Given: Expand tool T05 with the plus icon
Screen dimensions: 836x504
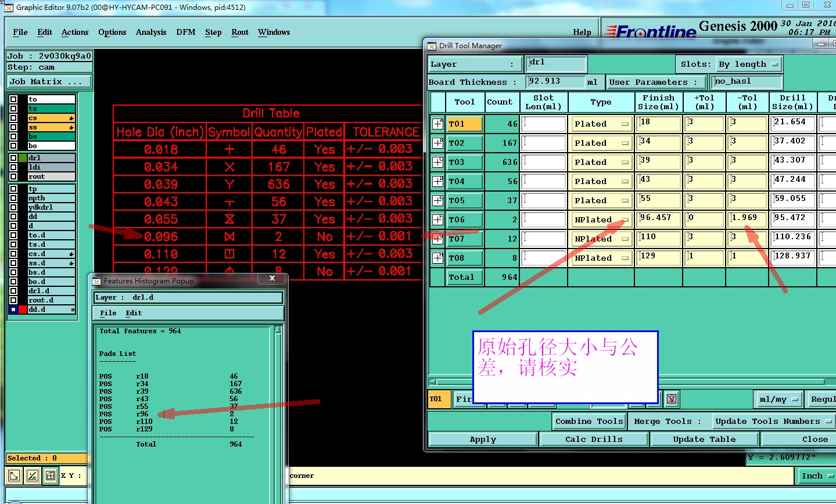Looking at the screenshot, I should (x=438, y=200).
